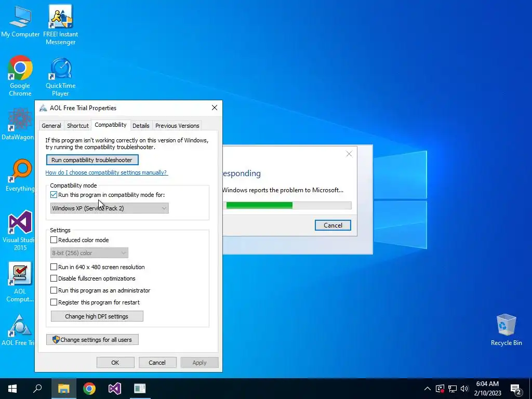Select the DataWagon desktop shortcut

(x=18, y=124)
